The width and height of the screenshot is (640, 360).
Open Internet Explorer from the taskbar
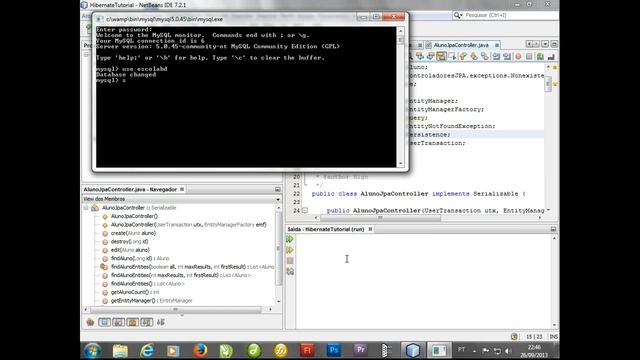pyautogui.click(x=147, y=351)
